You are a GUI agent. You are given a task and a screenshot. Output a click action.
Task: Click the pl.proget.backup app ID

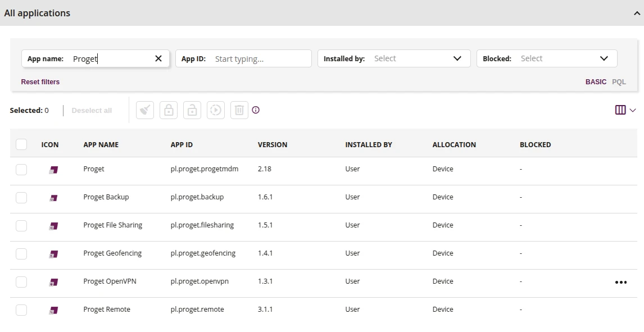click(x=197, y=197)
